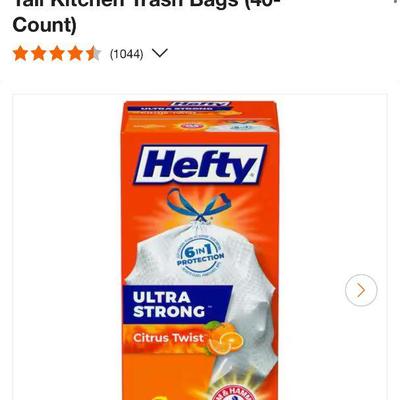Open the (1044) reviews count link
Image resolution: width=400 pixels, height=400 pixels.
tap(127, 54)
